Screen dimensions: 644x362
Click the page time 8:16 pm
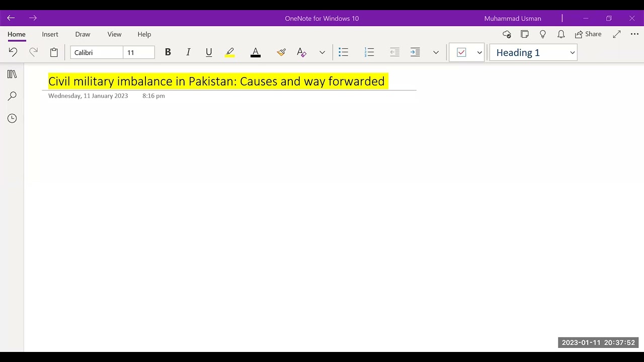153,96
